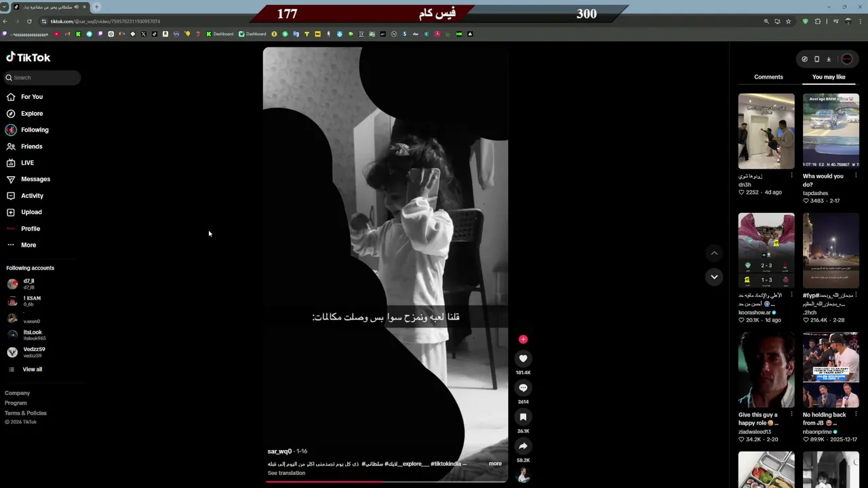This screenshot has height=488, width=868.
Task: Open options for the dn3h video card
Action: point(791,176)
